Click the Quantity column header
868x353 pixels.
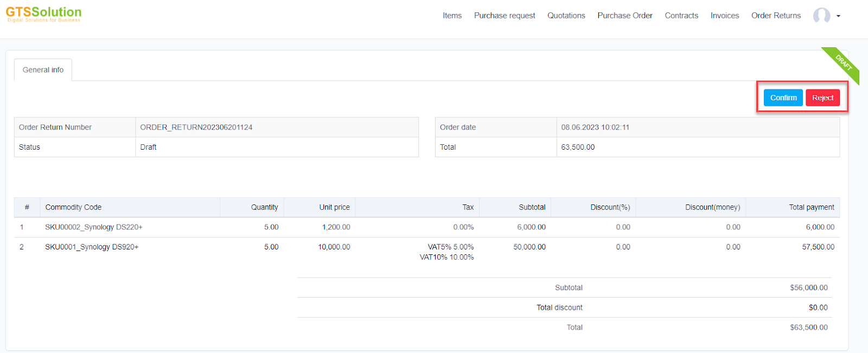[x=264, y=207]
